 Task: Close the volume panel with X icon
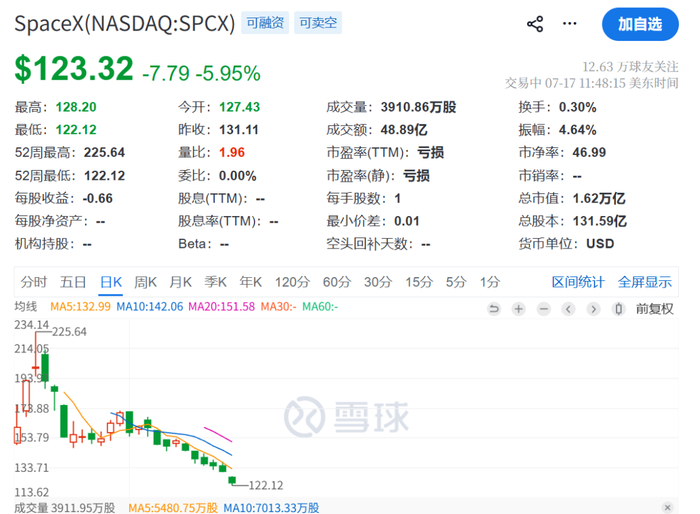click(x=667, y=507)
